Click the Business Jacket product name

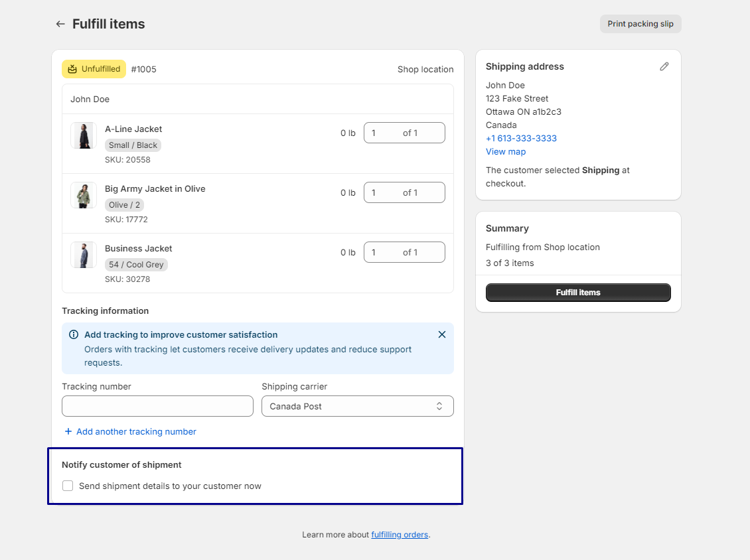click(x=138, y=249)
